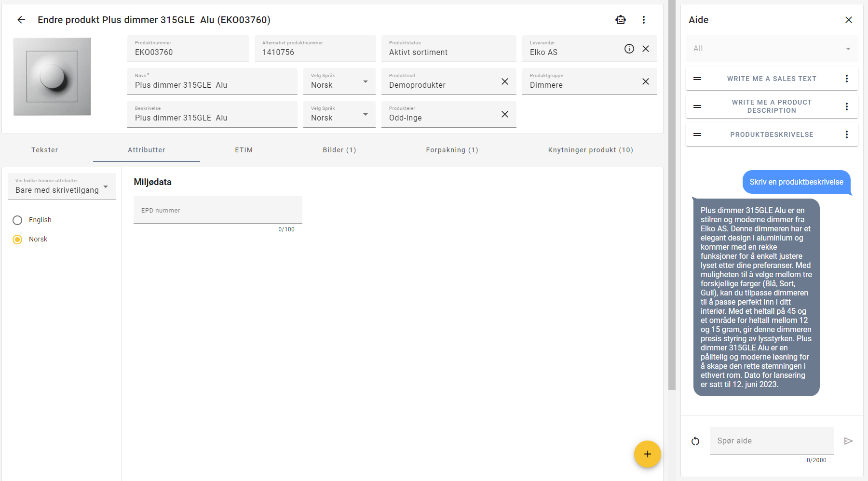Screen dimensions: 868x481
Task: Open the Aide All filter dropdown
Action: 772,49
